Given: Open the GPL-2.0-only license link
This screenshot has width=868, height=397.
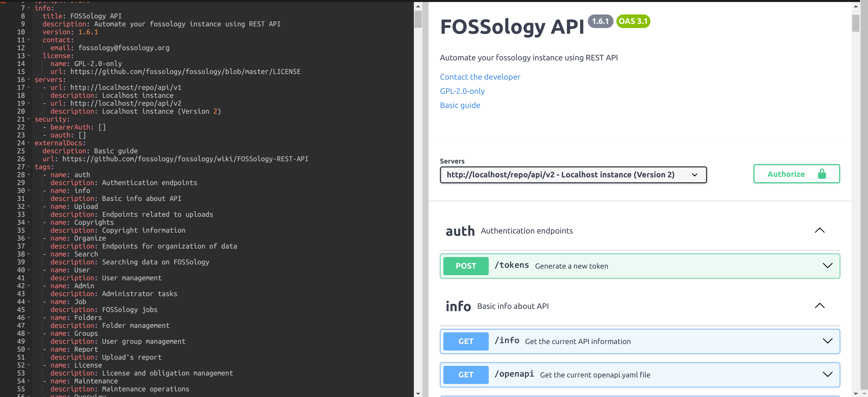Looking at the screenshot, I should click(462, 91).
